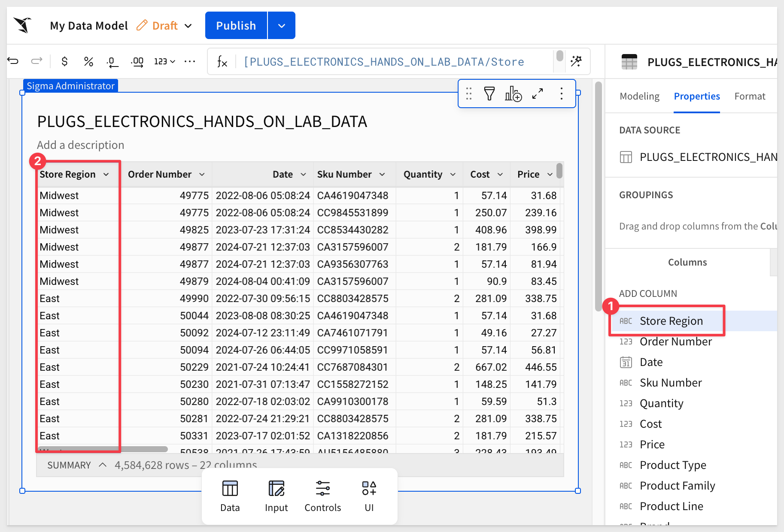Open the filter funnel icon
Image resolution: width=784 pixels, height=532 pixels.
click(x=489, y=94)
